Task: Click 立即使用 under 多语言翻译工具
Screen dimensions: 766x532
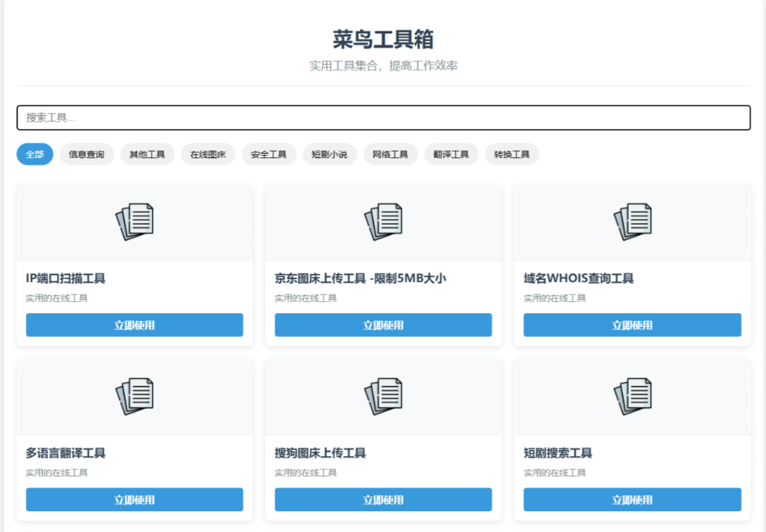Action: (134, 499)
